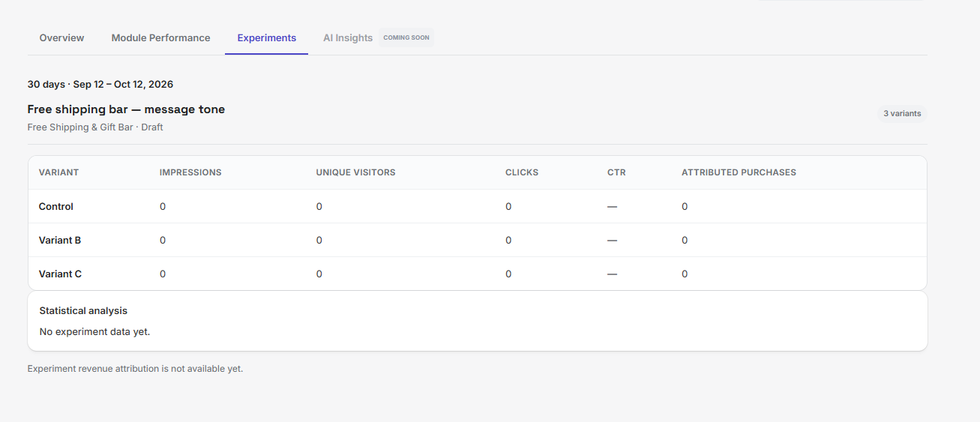
Task: Click attributed purchases value in Control row
Action: click(x=685, y=206)
